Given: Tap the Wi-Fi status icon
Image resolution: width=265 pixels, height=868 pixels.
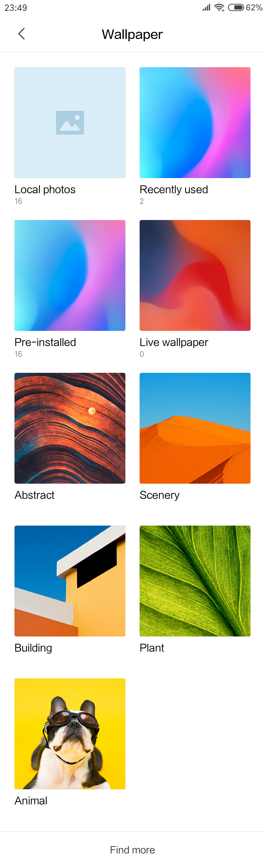Looking at the screenshot, I should tap(220, 7).
